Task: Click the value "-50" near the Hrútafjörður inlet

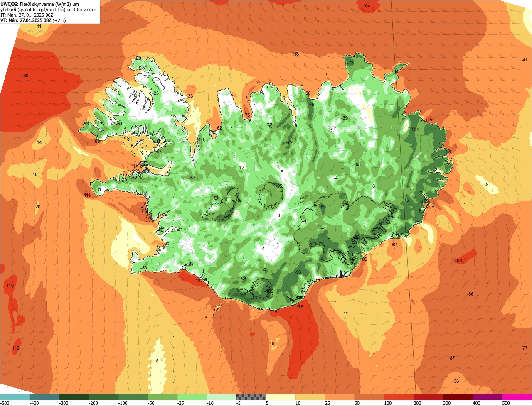Action: pyautogui.click(x=200, y=139)
